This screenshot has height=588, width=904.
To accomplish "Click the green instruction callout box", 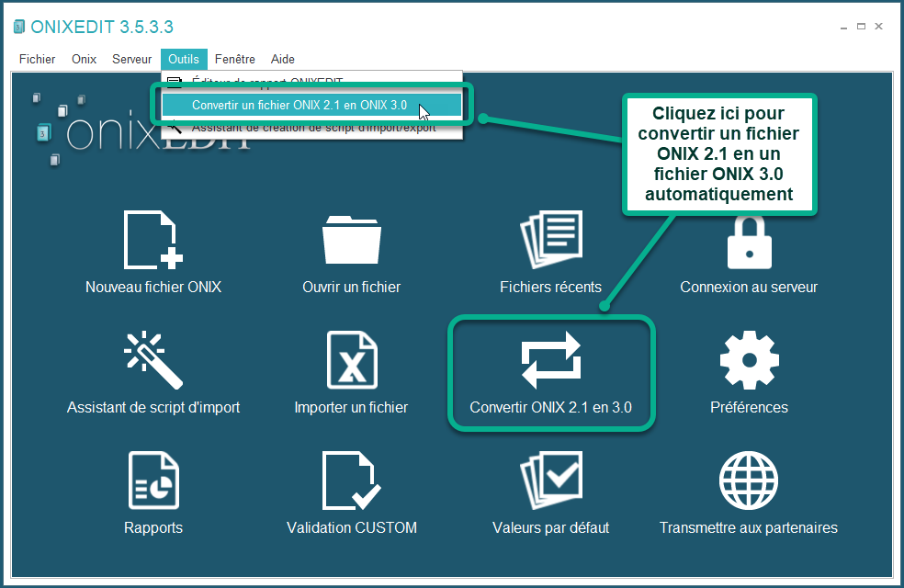I will pos(719,153).
